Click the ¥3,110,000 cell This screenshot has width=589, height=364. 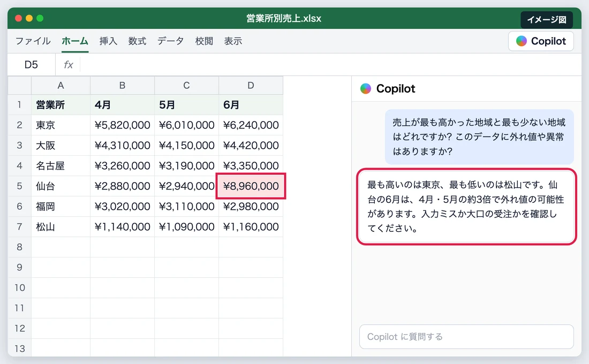coord(186,206)
